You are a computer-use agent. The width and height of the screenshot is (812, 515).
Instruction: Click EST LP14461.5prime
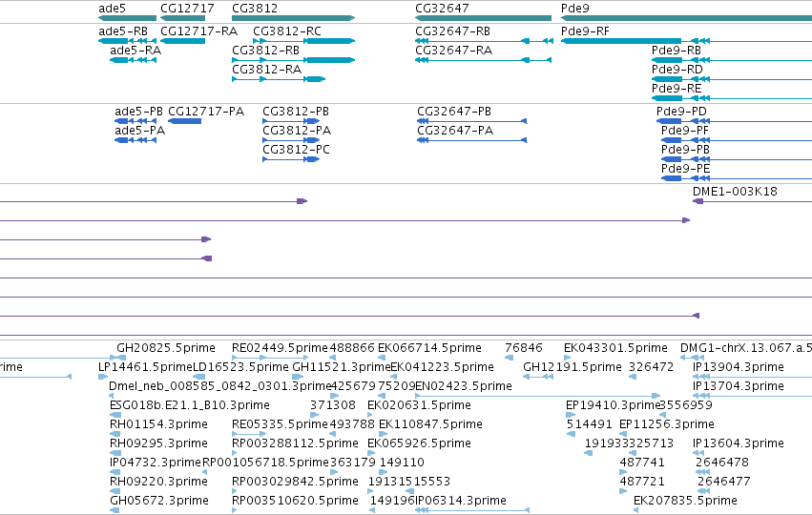point(146,367)
